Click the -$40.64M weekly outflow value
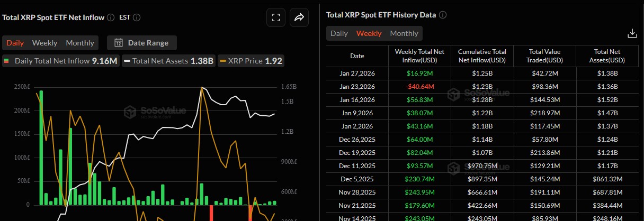Screen dimensions: 644x221 [420, 87]
